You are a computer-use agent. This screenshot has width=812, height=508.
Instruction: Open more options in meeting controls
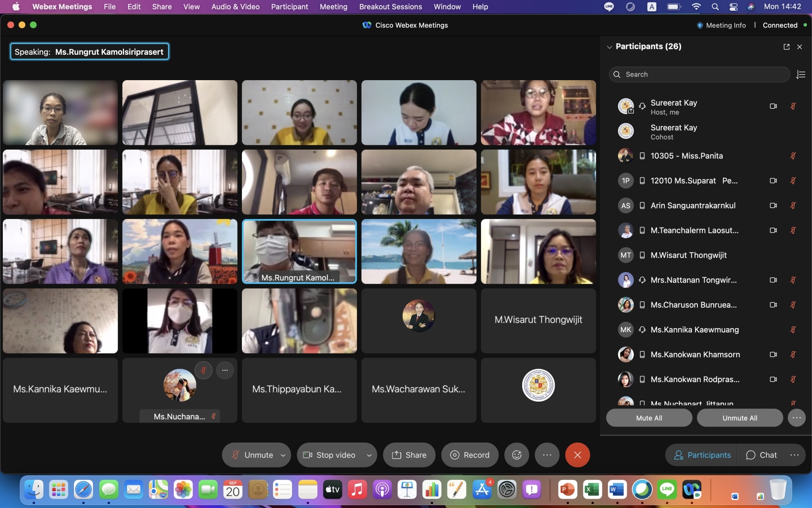547,455
